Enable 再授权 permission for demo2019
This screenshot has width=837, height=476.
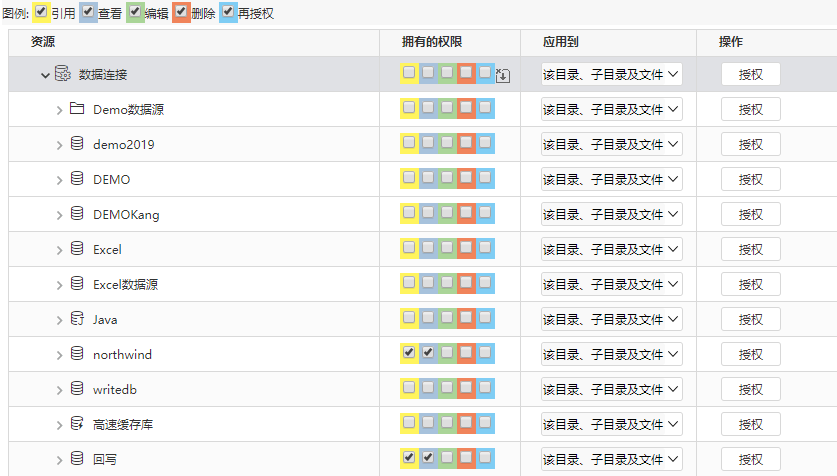pyautogui.click(x=485, y=142)
